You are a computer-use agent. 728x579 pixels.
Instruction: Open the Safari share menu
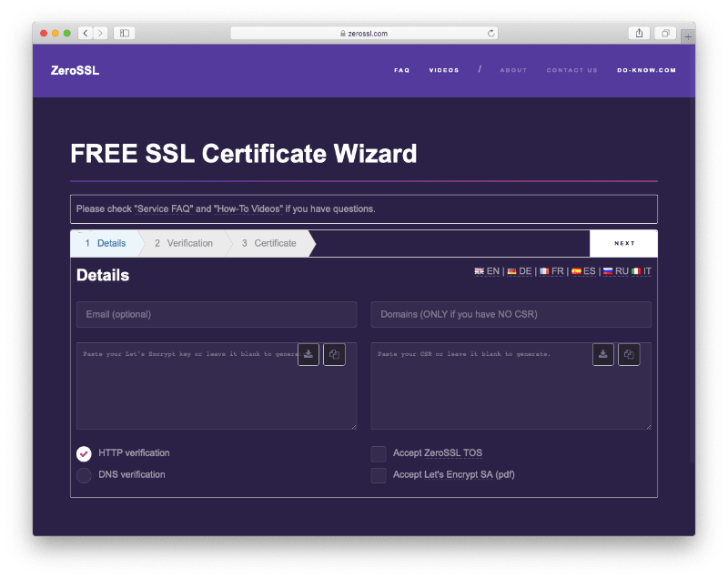pyautogui.click(x=640, y=33)
